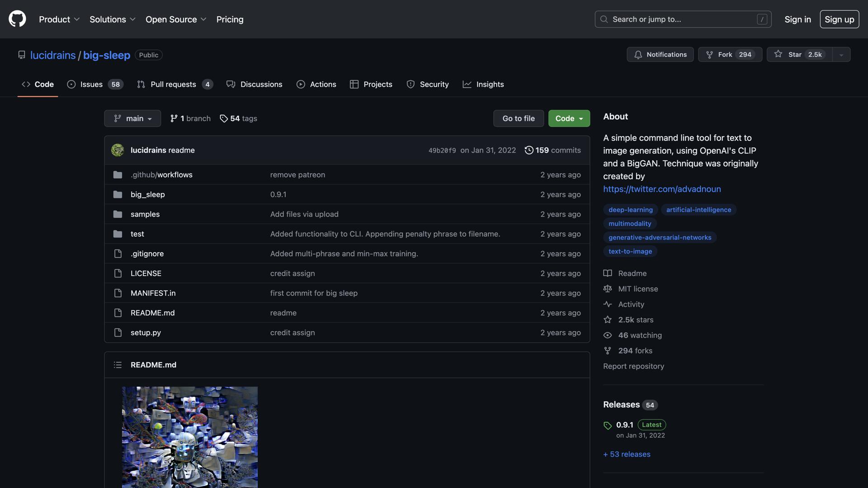Open the main branch dropdown
The width and height of the screenshot is (868, 488).
point(132,118)
